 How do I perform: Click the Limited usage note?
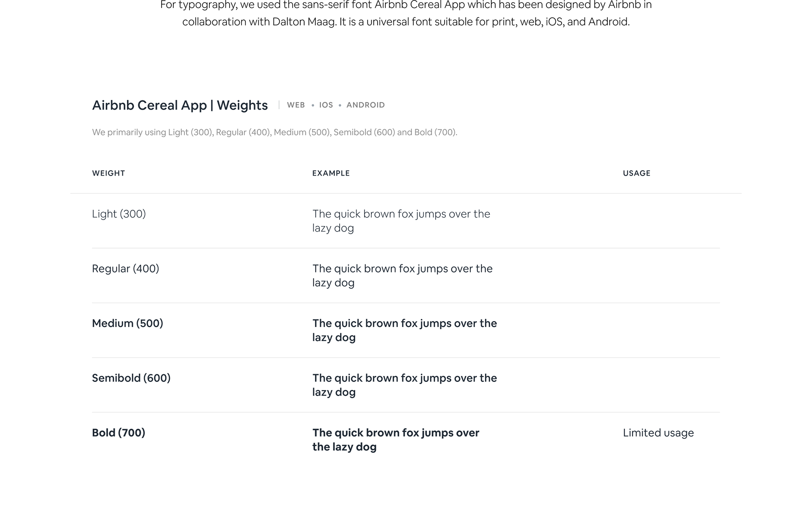[x=658, y=433]
